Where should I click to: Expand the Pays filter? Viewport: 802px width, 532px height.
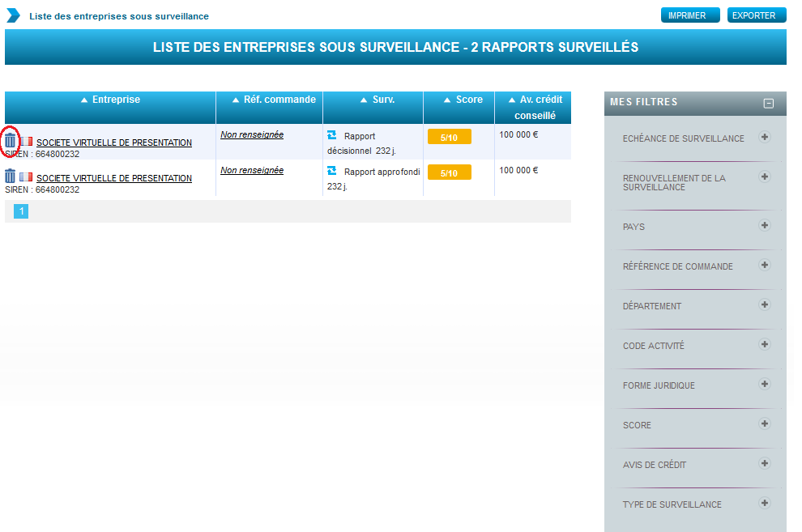[764, 225]
